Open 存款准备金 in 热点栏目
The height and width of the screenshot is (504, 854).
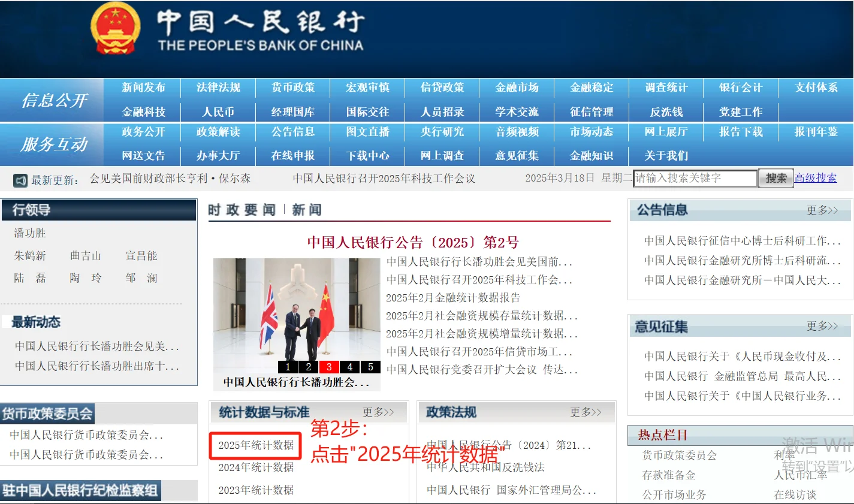[x=669, y=475]
